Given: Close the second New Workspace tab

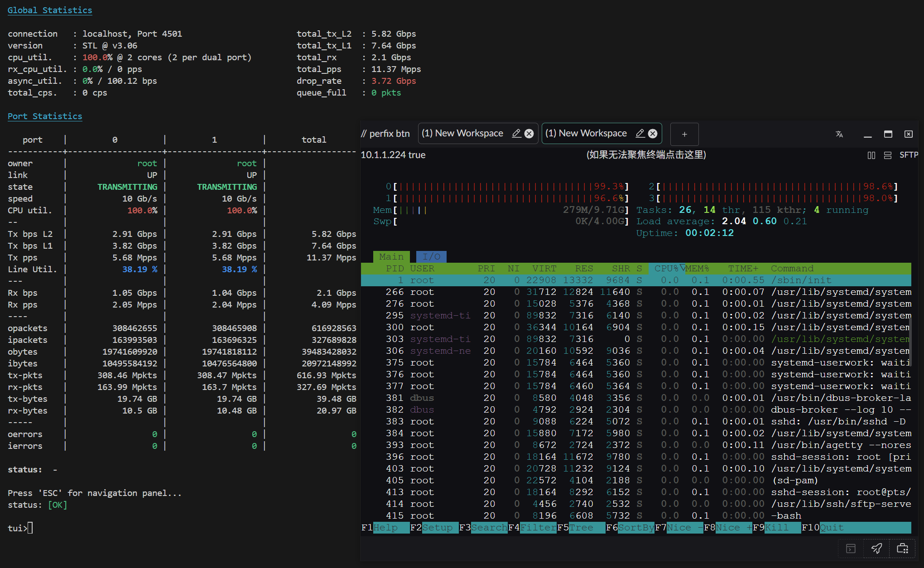Looking at the screenshot, I should click(x=653, y=134).
